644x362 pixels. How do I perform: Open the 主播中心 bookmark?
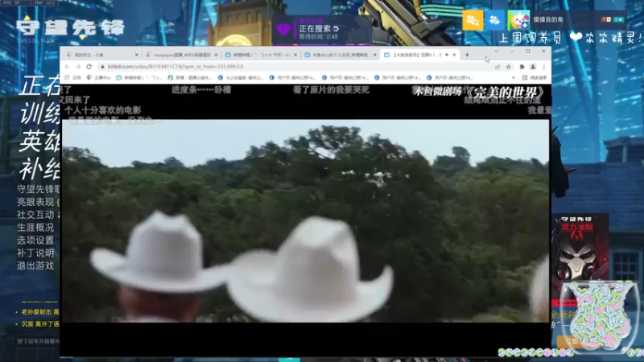click(x=98, y=77)
